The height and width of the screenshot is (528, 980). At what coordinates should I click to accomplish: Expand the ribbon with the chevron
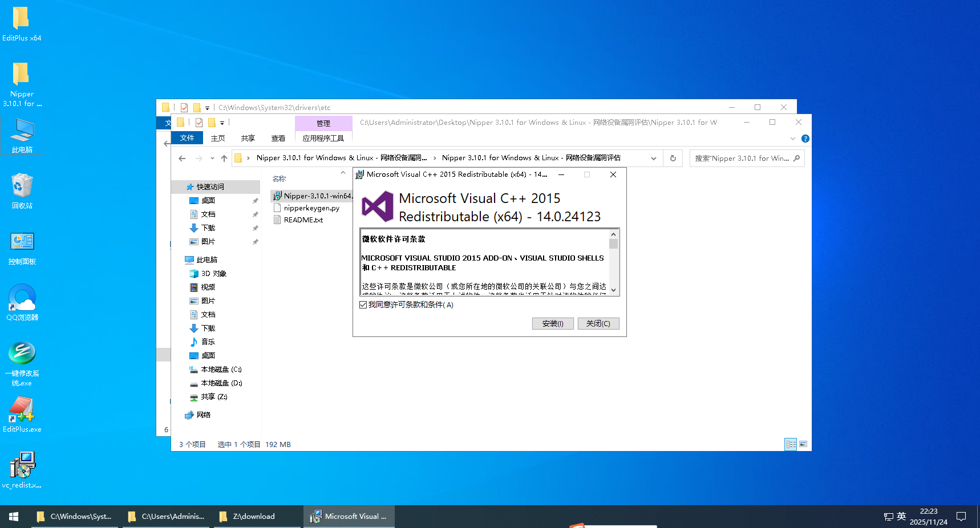pyautogui.click(x=792, y=139)
